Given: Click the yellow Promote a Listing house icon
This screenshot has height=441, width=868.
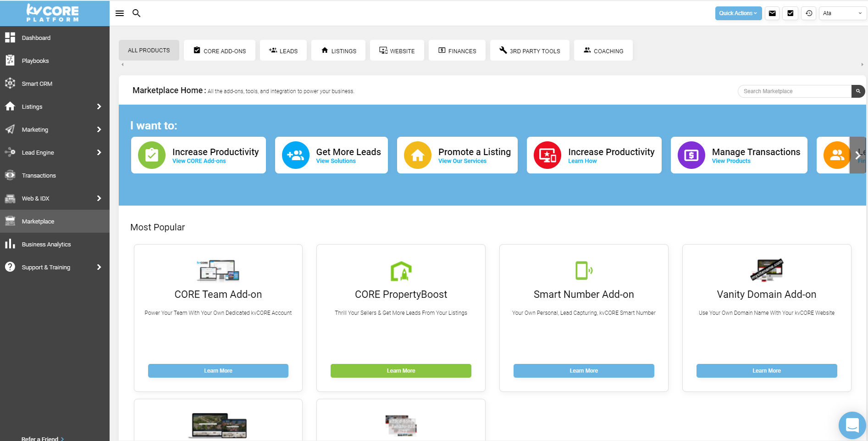Looking at the screenshot, I should click(x=418, y=155).
